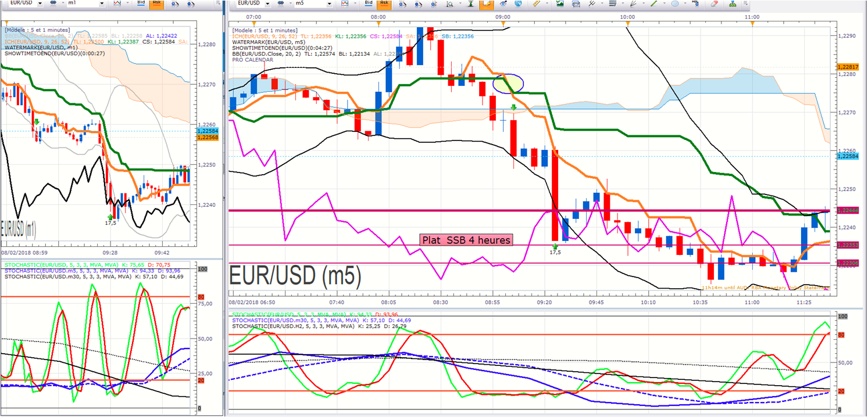
Task: Toggle Bid price in m1 chart toolbar
Action: pos(141,3)
